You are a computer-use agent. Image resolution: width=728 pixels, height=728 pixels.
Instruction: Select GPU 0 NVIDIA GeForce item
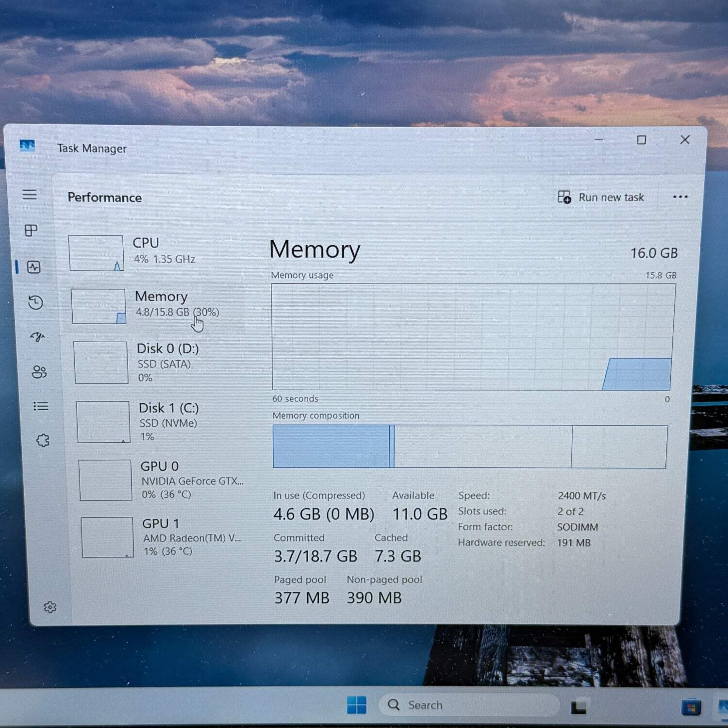coord(164,480)
